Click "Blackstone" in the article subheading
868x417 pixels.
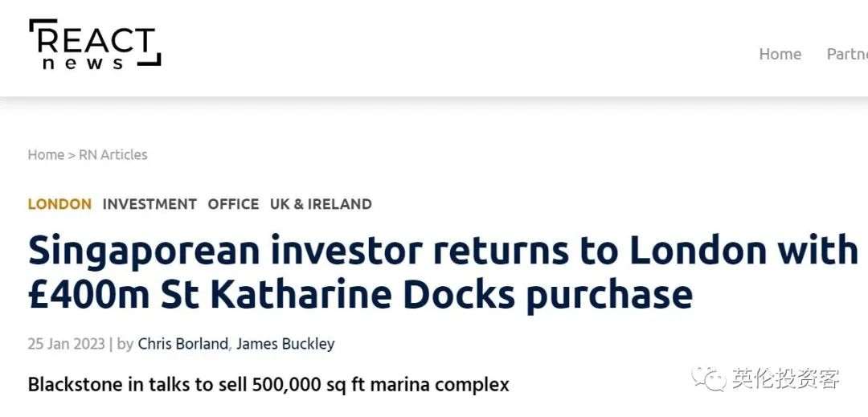(x=77, y=385)
